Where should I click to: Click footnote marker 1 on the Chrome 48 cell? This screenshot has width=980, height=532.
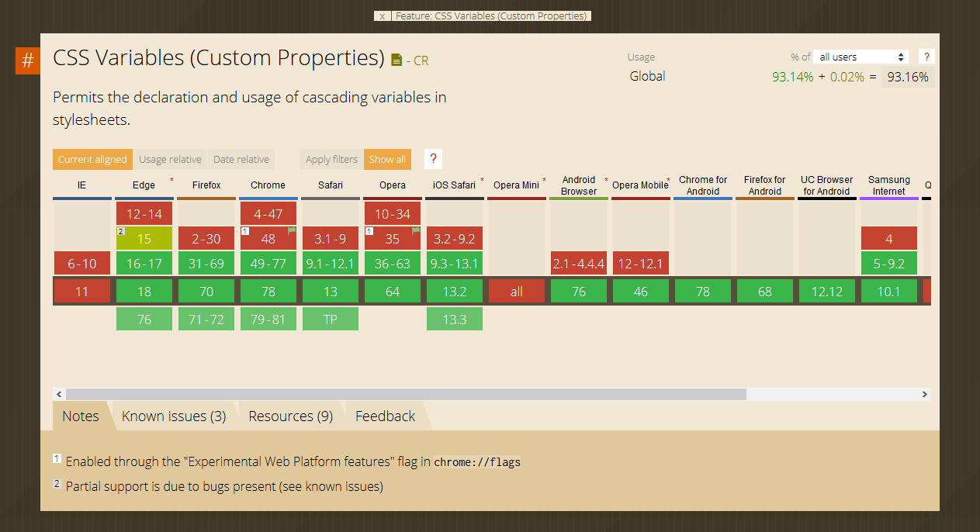(x=246, y=230)
